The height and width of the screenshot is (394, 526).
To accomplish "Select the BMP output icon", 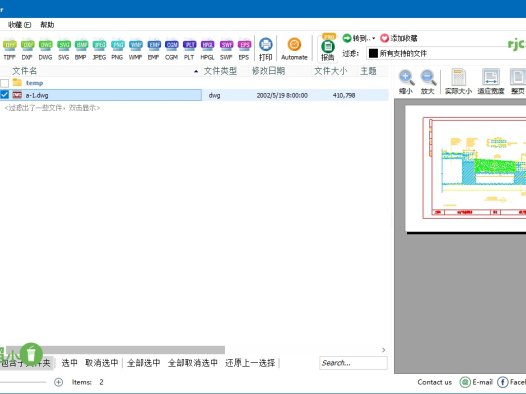I will (81, 50).
